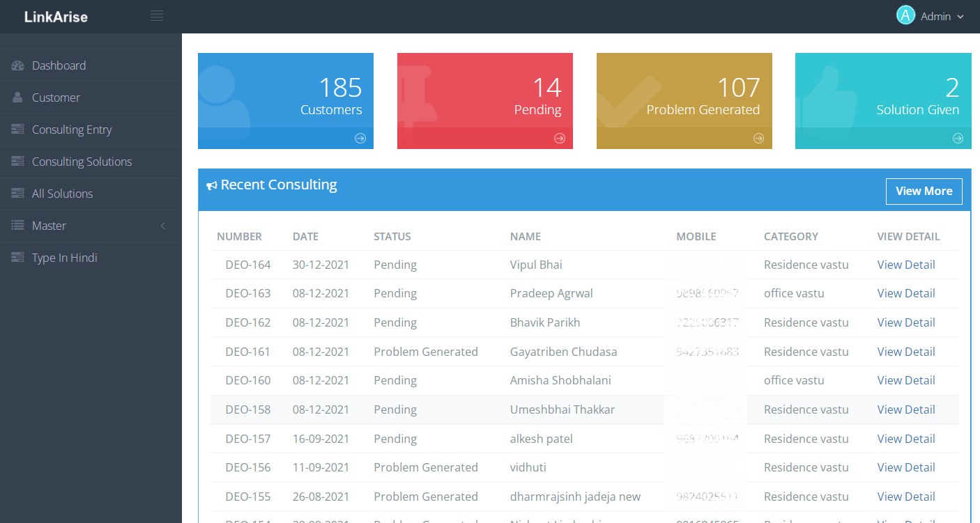The image size is (980, 523).
Task: Toggle the sidebar hamburger menu icon
Action: pyautogui.click(x=157, y=16)
